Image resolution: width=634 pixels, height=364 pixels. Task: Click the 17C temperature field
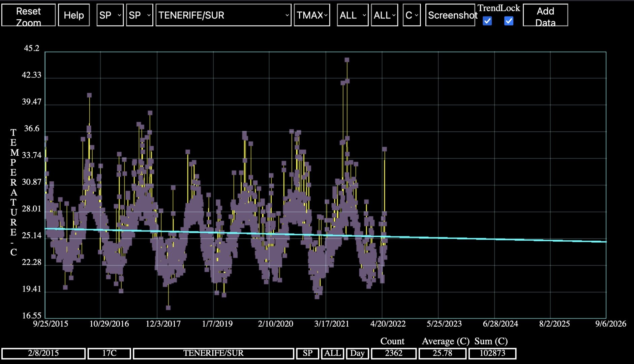click(x=109, y=353)
